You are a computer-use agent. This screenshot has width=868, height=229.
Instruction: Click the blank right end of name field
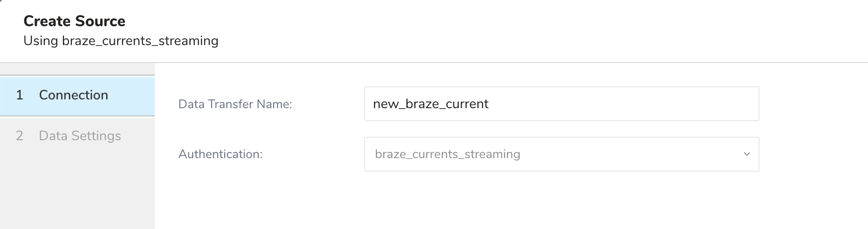coord(678,104)
